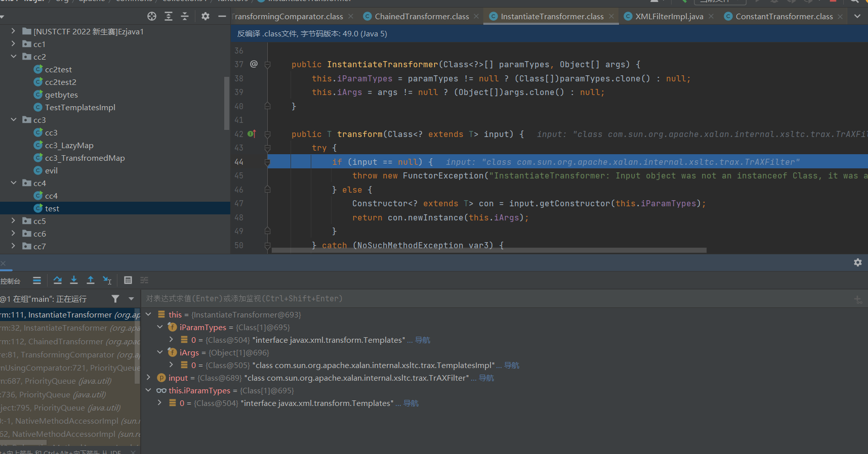Collapse the cc4 folder
The image size is (868, 454).
click(14, 183)
